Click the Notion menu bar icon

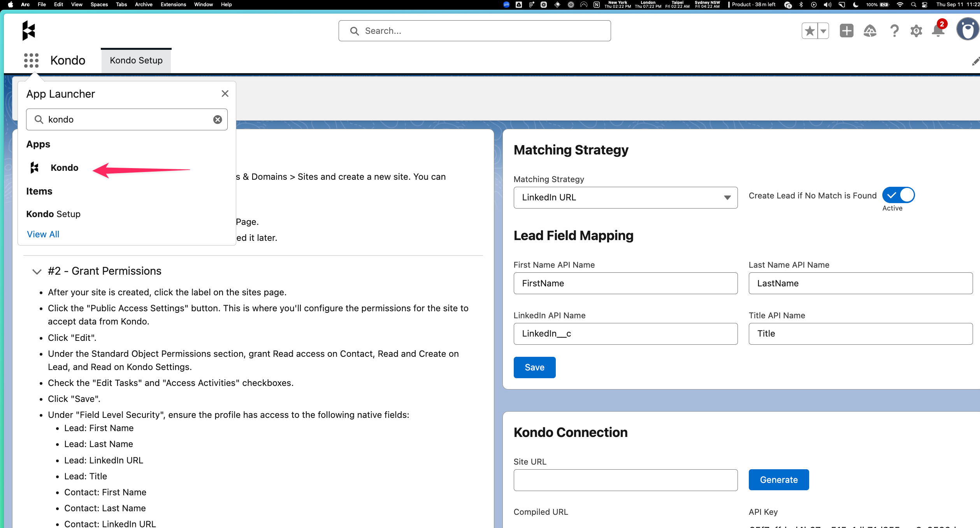tap(596, 5)
